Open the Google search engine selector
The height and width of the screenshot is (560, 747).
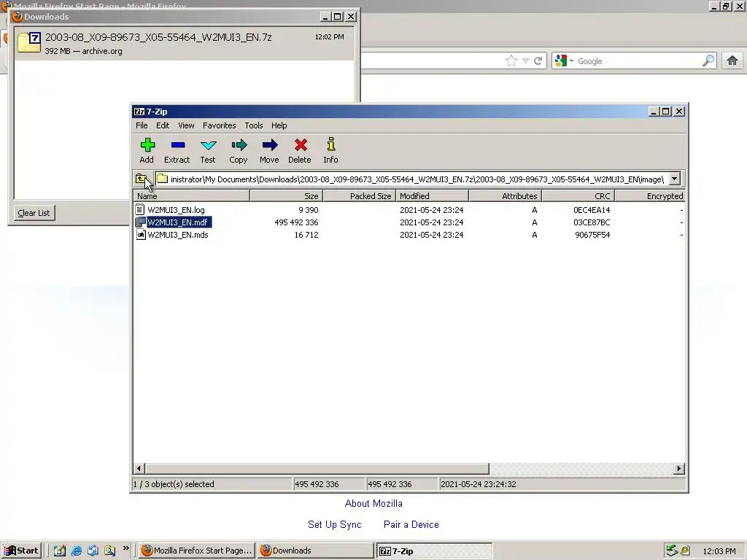[564, 61]
